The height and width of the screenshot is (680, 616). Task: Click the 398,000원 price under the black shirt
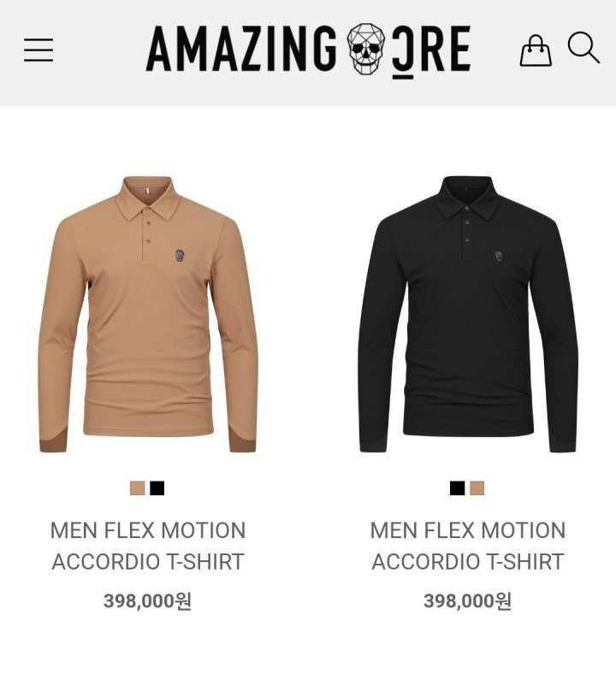coord(468,601)
